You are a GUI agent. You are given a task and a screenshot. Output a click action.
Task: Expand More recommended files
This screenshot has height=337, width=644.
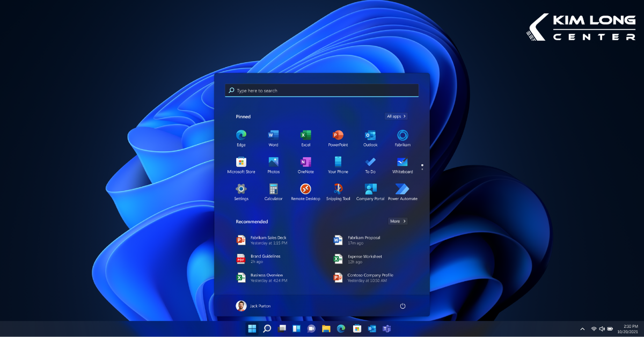coord(398,221)
